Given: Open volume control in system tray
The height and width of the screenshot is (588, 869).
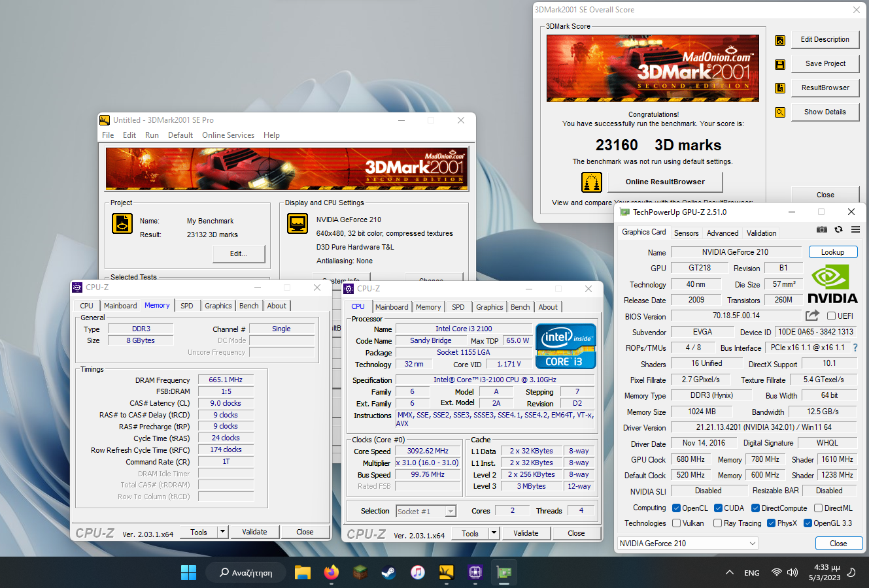Looking at the screenshot, I should (x=792, y=572).
